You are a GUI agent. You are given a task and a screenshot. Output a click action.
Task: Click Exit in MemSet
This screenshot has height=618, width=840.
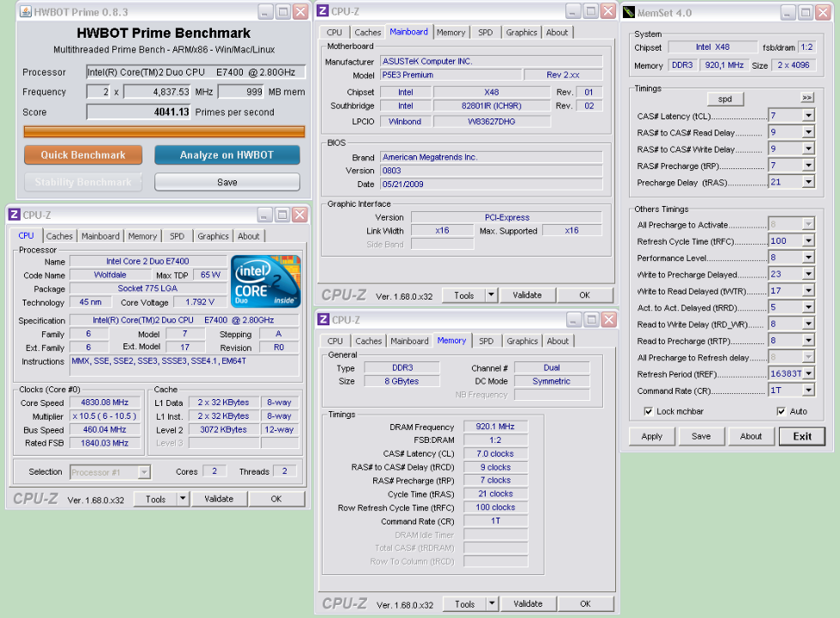(x=802, y=436)
